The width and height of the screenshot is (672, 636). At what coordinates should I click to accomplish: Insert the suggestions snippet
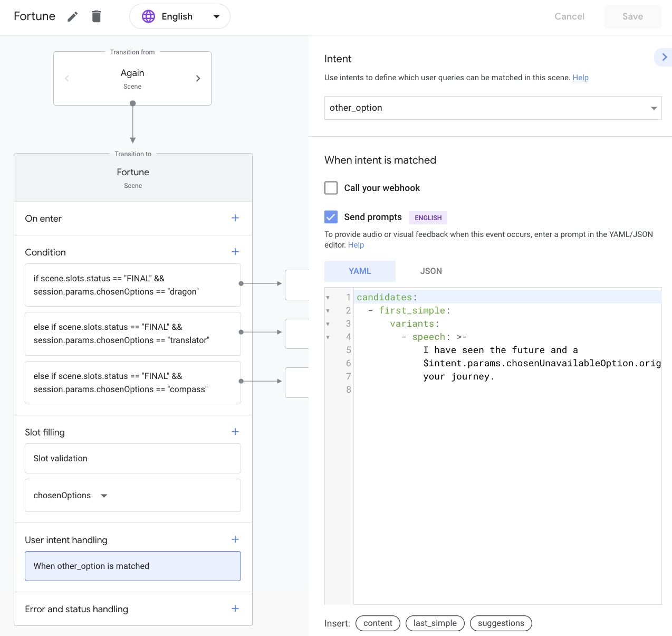(x=501, y=623)
